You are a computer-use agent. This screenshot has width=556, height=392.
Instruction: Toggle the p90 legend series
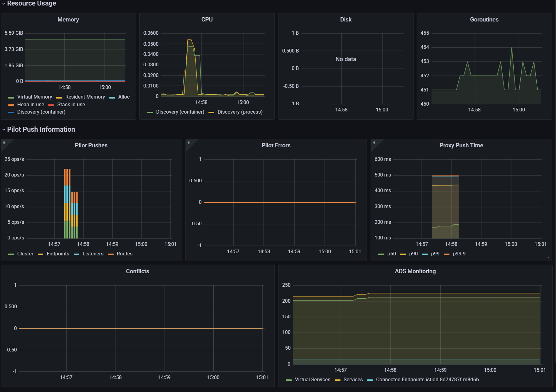coord(413,254)
